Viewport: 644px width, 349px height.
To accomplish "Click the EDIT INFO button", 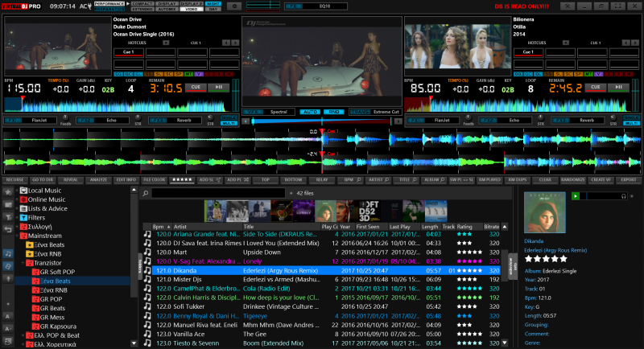I will coord(126,179).
